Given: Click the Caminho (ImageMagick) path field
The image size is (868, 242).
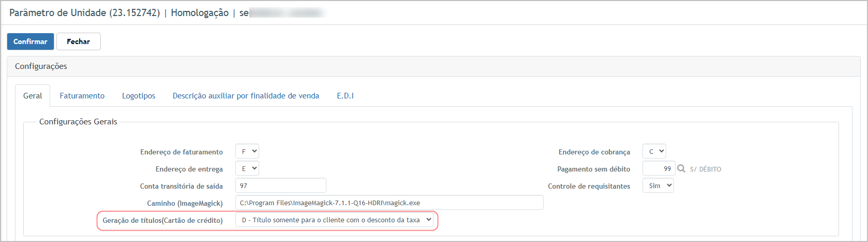Looking at the screenshot, I should (390, 203).
